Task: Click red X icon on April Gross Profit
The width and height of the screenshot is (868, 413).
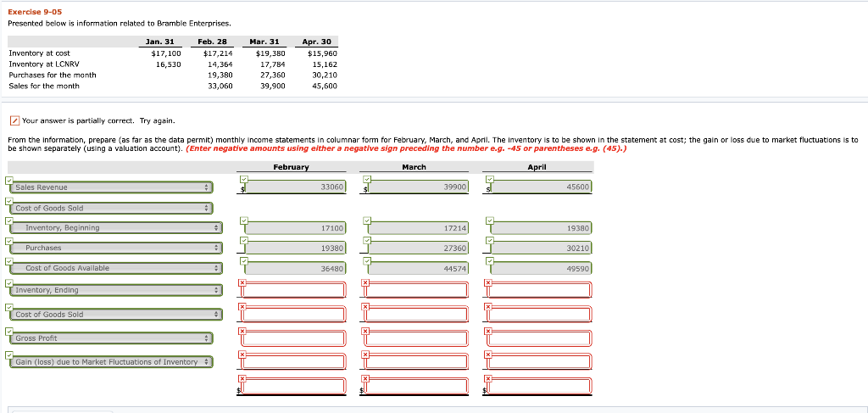Action: (487, 331)
